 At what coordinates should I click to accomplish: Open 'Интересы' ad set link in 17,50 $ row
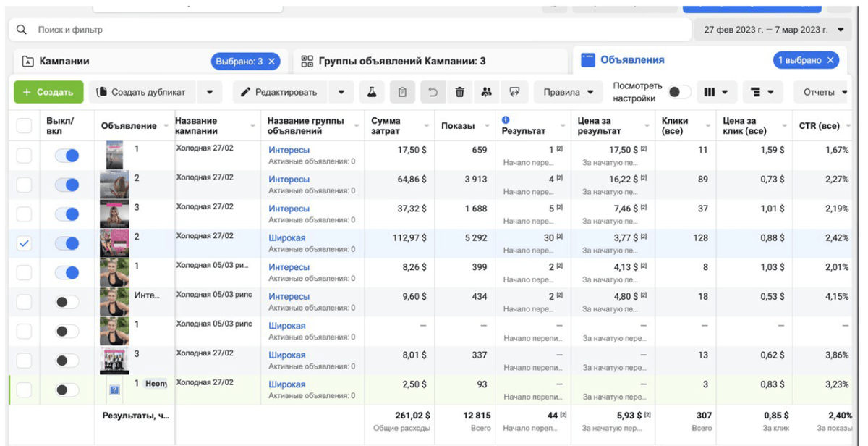point(289,150)
